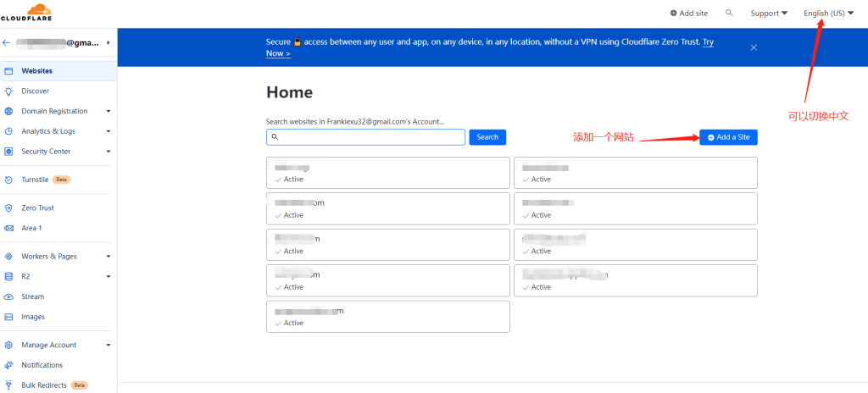Click the Turnstile icon in sidebar
This screenshot has width=868, height=393.
tap(8, 180)
